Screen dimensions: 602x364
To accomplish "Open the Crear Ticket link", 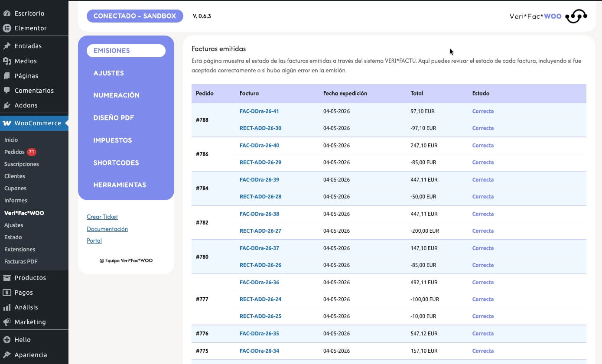I will (x=102, y=217).
